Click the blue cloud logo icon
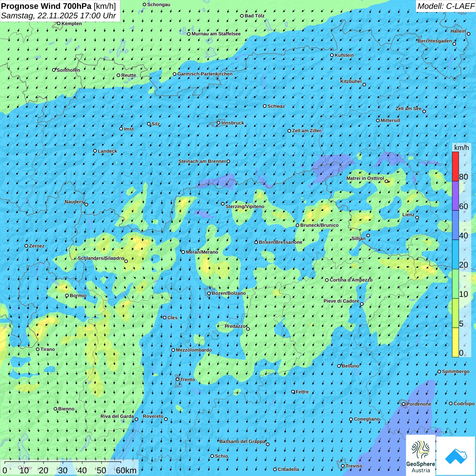The width and height of the screenshot is (476, 476). tap(456, 456)
